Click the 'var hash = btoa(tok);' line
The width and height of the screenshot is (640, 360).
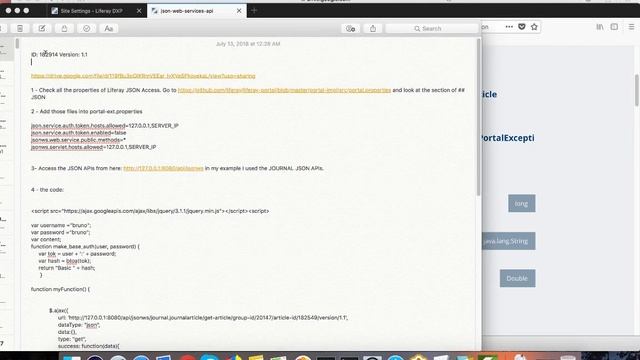tap(65, 261)
